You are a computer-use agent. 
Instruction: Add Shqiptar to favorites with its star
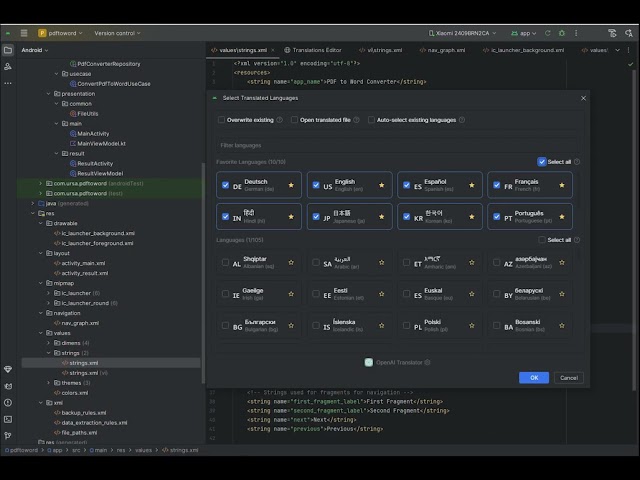291,262
